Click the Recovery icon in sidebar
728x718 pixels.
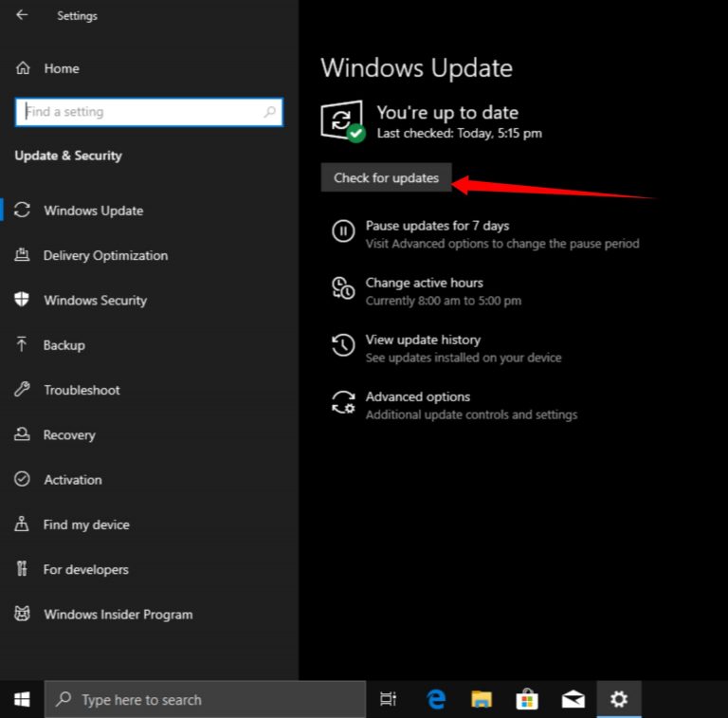coord(22,434)
